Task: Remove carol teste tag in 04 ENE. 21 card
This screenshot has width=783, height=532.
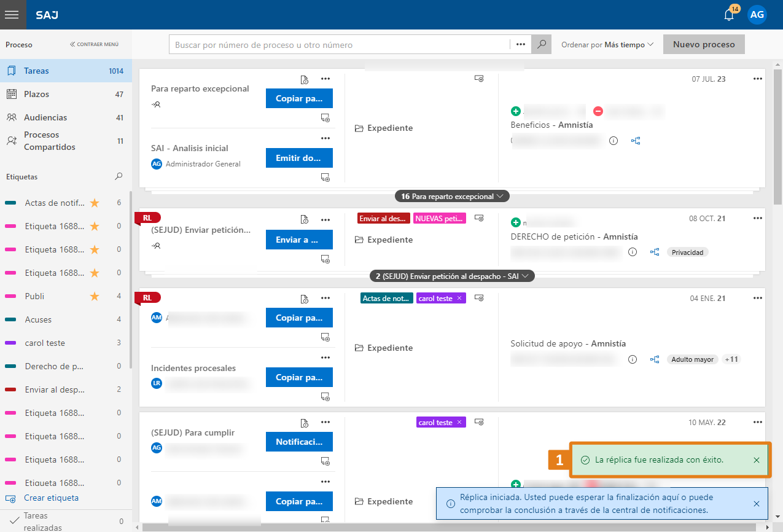Action: (459, 299)
